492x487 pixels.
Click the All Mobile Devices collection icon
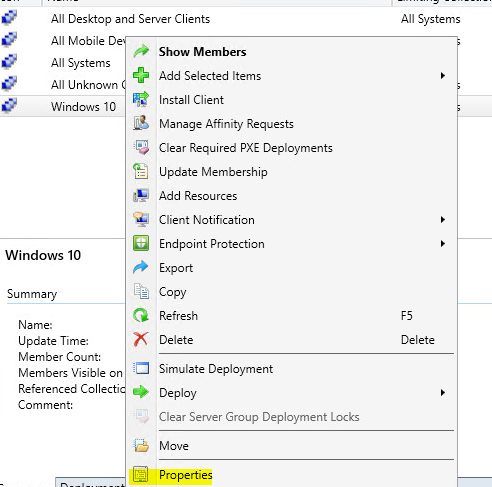click(9, 40)
